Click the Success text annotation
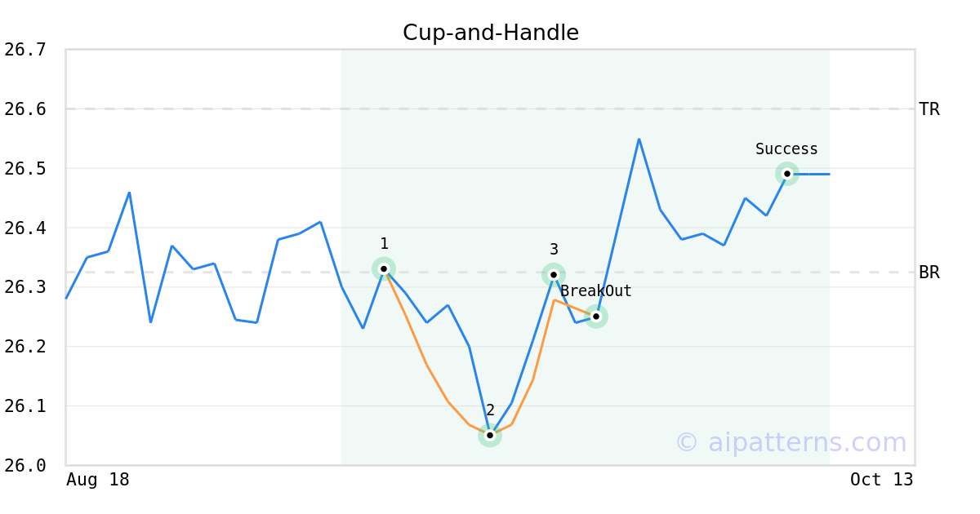The height and width of the screenshot is (514, 980). (786, 149)
